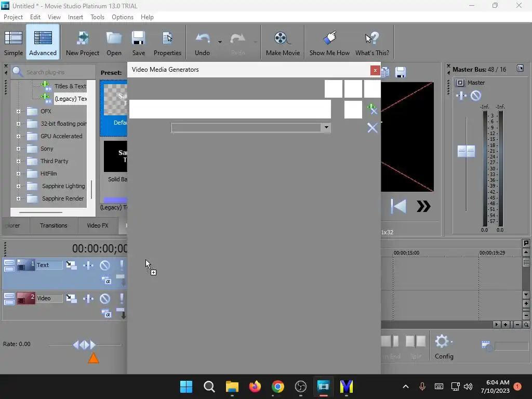Viewport: 532px width, 399px height.
Task: Open Track Motion on Video track
Action: click(x=71, y=298)
